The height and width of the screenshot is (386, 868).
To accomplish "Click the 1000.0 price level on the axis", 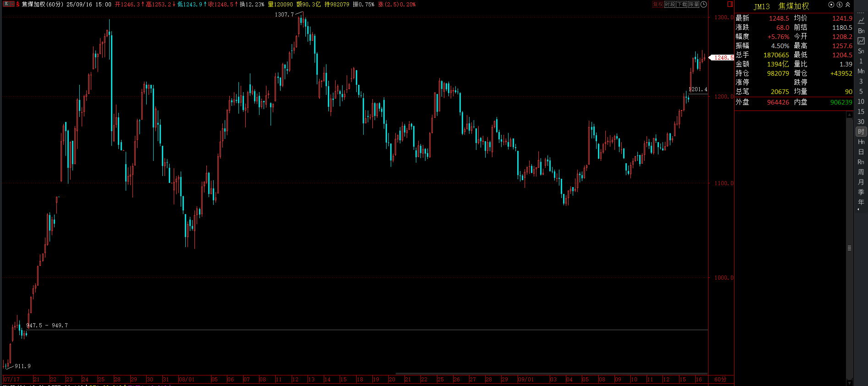I will 724,278.
